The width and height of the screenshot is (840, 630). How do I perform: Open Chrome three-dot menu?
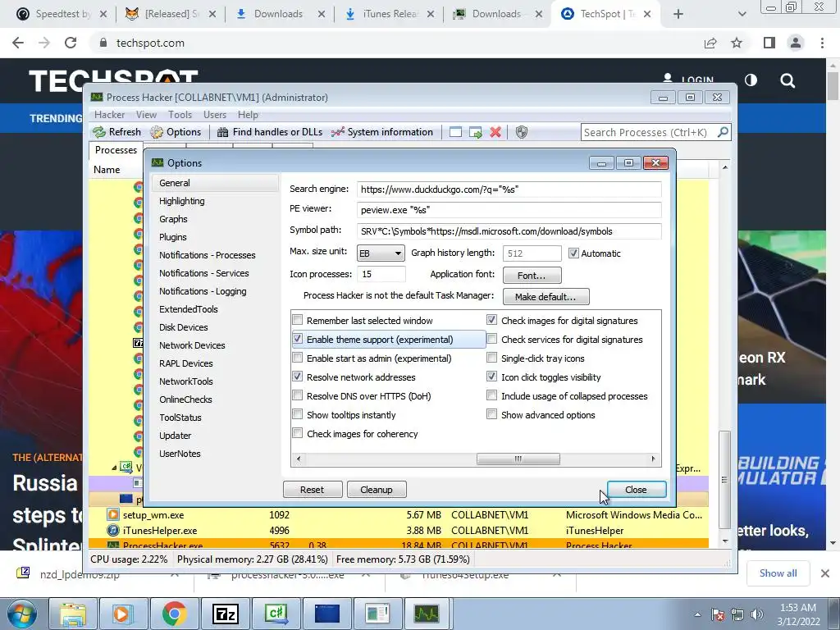(822, 43)
